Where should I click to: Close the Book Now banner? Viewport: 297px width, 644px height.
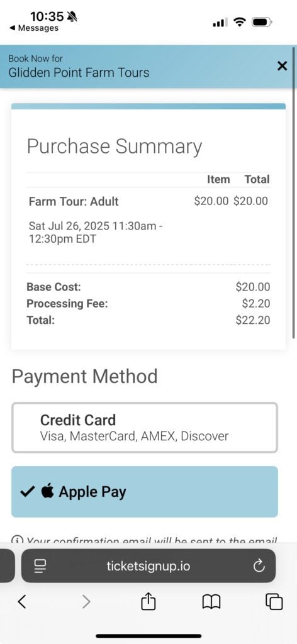[282, 65]
